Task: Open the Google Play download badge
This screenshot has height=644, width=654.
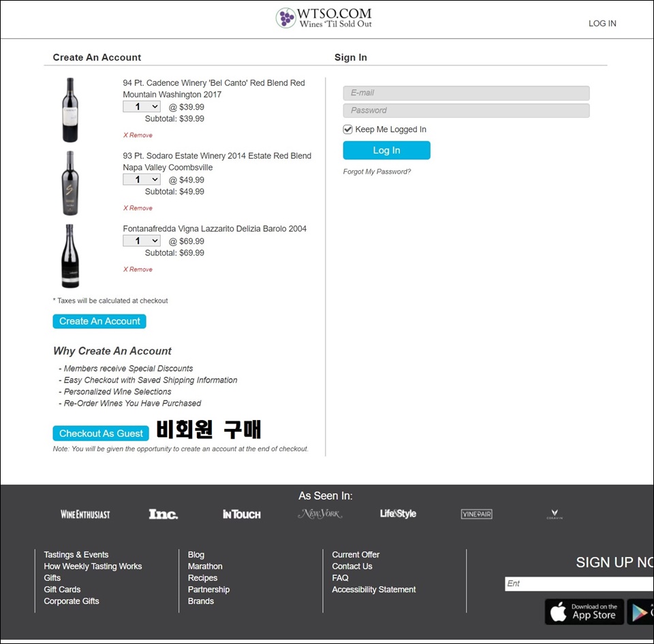Action: click(x=640, y=611)
